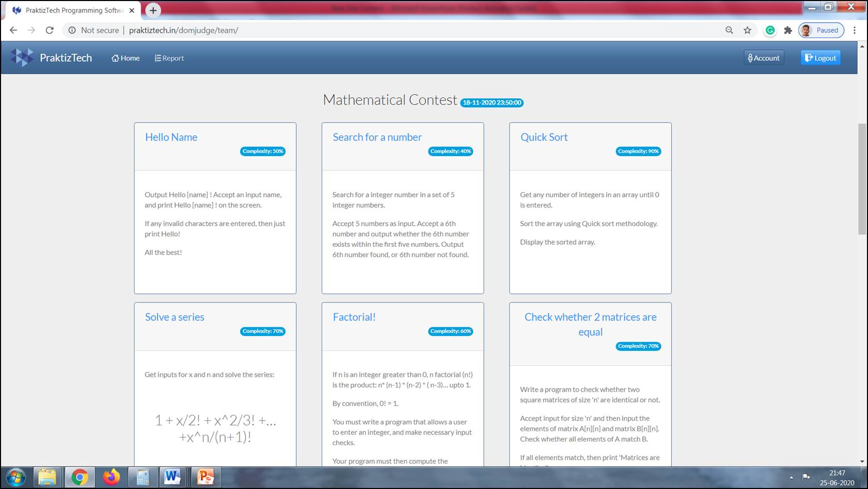868x489 pixels.
Task: Click Complexity: 70% badge on matrices card
Action: click(x=638, y=346)
